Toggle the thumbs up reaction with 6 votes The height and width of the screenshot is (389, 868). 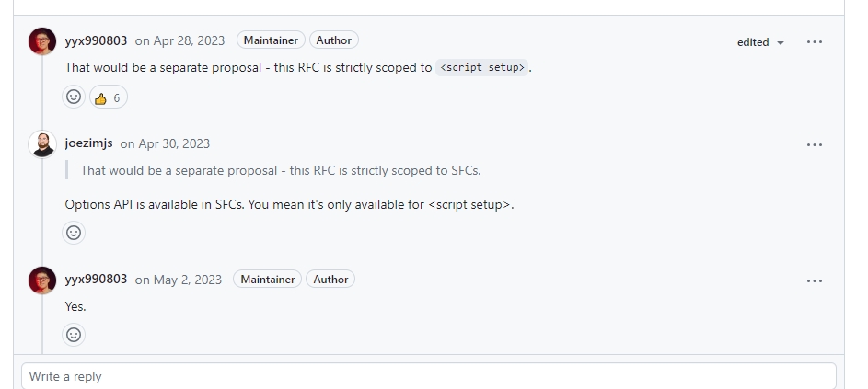(x=109, y=97)
